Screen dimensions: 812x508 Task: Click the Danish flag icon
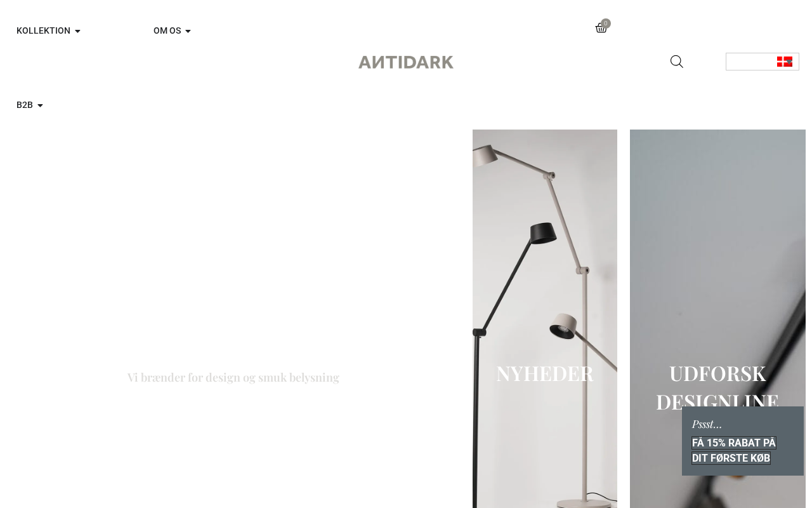pyautogui.click(x=785, y=62)
